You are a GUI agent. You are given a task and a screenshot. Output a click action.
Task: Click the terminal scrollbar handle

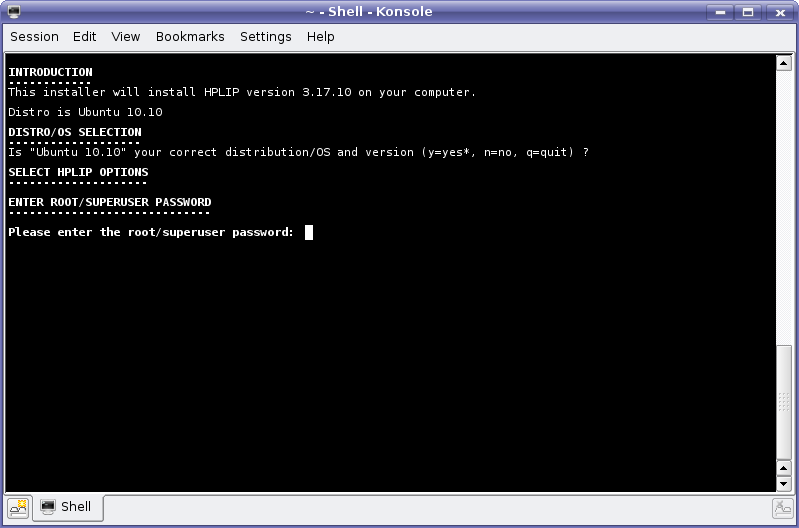(784, 402)
